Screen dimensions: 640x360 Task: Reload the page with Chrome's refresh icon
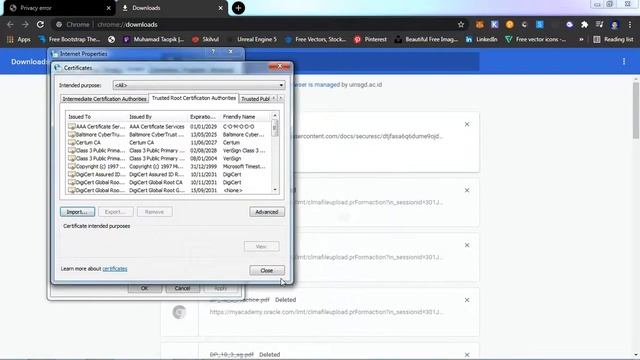pyautogui.click(x=40, y=24)
